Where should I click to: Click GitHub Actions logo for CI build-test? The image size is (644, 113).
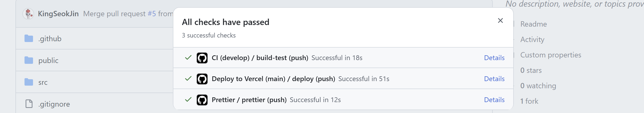pos(202,58)
